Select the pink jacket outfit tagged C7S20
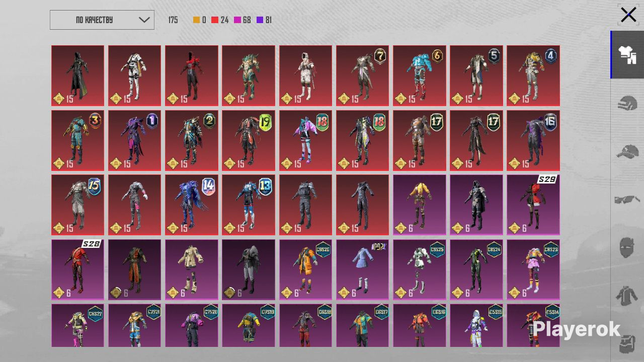The width and height of the screenshot is (644, 362). pyautogui.click(x=191, y=325)
